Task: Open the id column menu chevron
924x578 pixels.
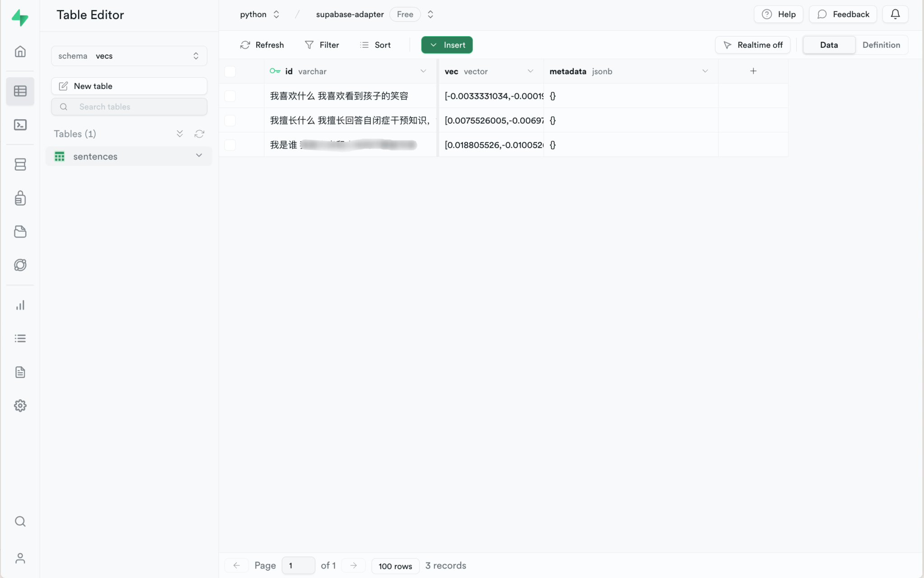Action: pyautogui.click(x=423, y=71)
